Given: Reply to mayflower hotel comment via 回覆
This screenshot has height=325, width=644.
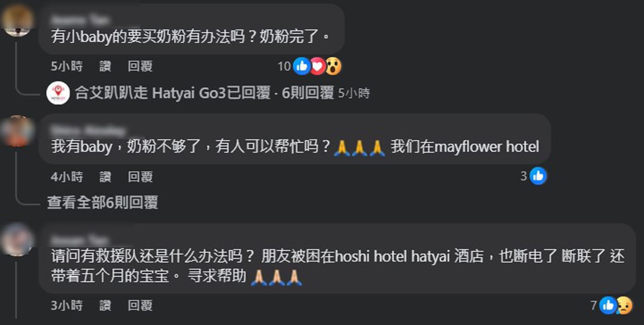Looking at the screenshot, I should point(140,177).
